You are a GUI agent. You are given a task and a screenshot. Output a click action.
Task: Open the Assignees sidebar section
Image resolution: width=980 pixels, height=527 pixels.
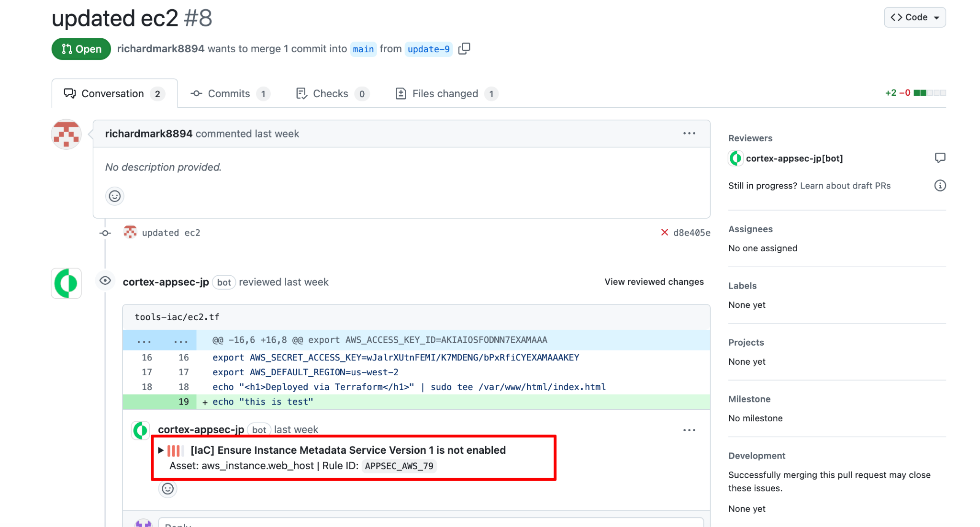click(750, 229)
